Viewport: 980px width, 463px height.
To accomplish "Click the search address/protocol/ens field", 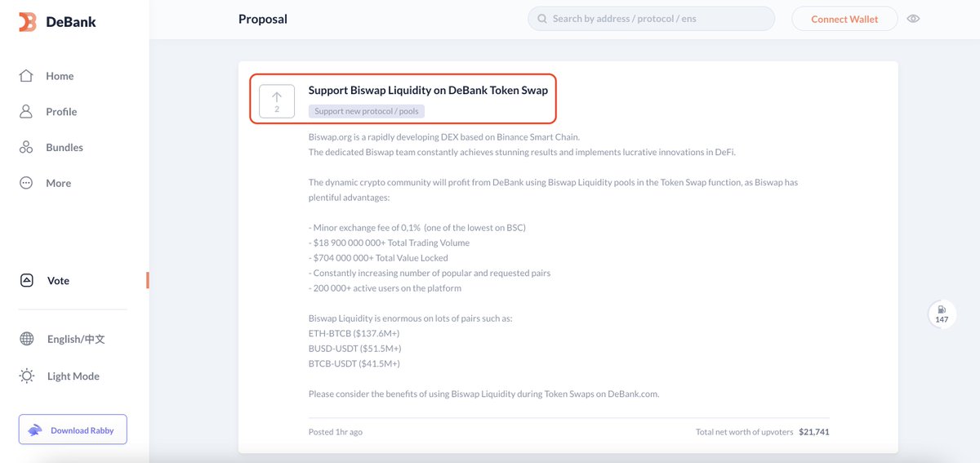I will 651,19.
